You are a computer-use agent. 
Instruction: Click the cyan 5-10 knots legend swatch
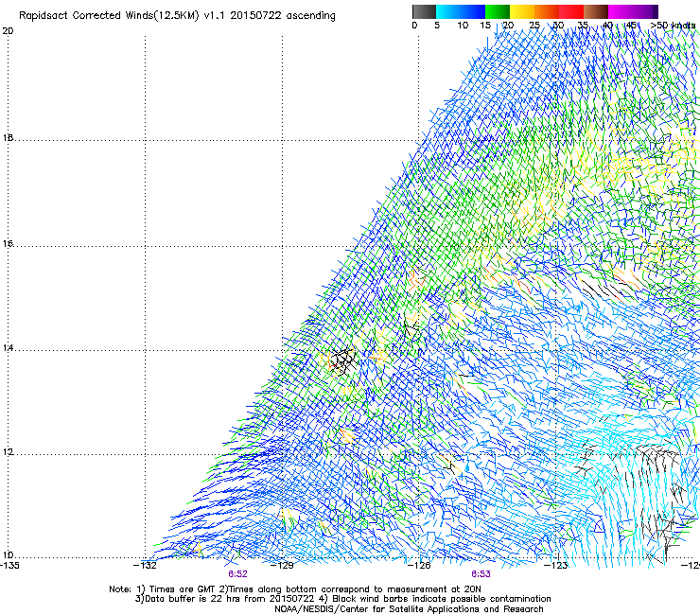448,11
